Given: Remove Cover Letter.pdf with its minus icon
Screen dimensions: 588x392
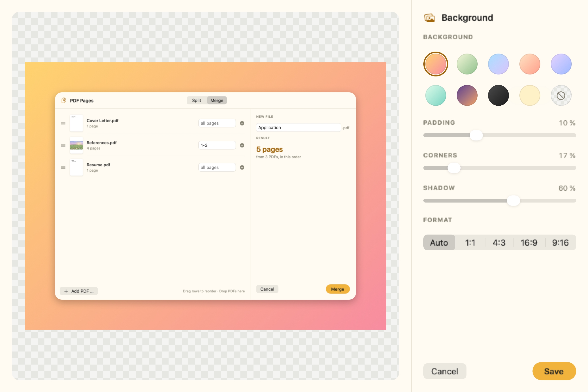Looking at the screenshot, I should (x=242, y=123).
